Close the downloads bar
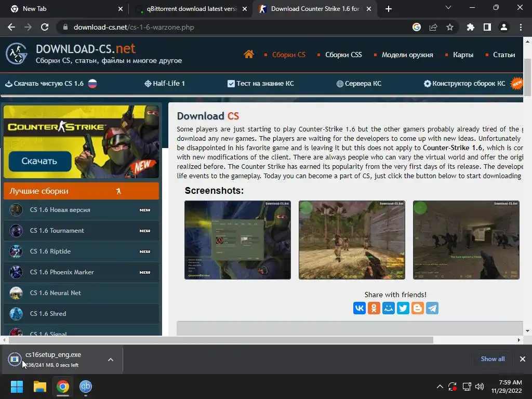532x399 pixels. [x=523, y=359]
